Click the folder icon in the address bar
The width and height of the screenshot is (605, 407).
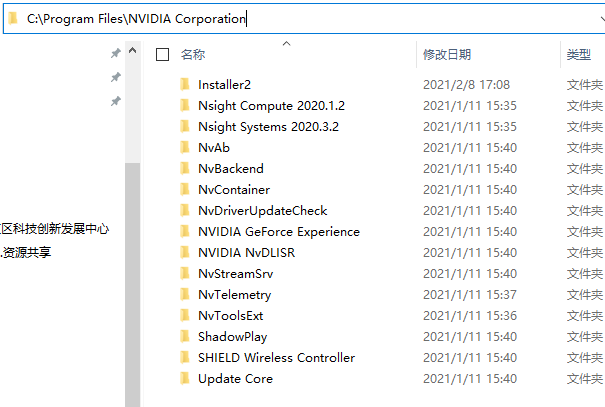[x=13, y=18]
